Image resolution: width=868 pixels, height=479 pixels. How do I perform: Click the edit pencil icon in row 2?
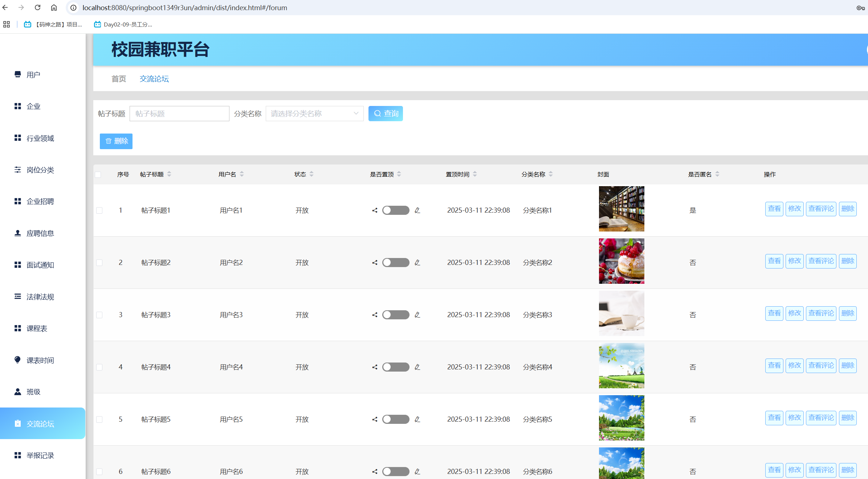pyautogui.click(x=417, y=263)
